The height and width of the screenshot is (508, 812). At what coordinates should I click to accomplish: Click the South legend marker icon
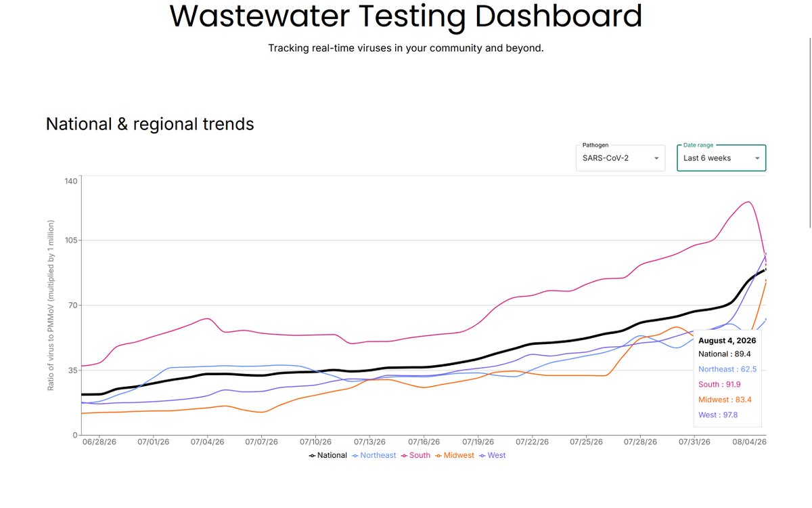pos(405,456)
